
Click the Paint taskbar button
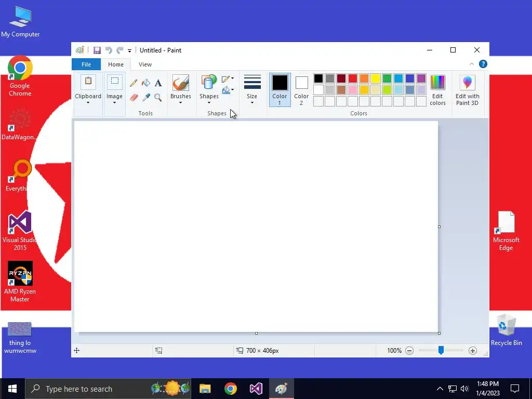(281, 389)
